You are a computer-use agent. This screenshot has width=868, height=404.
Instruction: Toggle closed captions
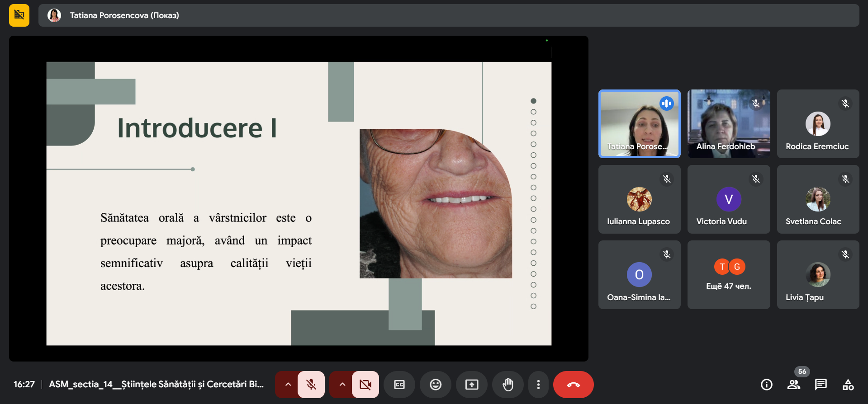399,385
